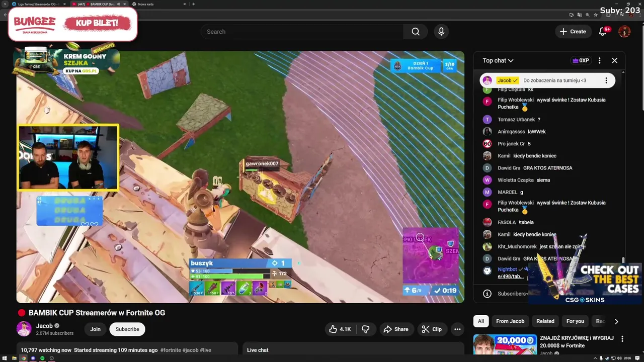
Task: Open Chrome from the taskbar
Action: pos(24,358)
